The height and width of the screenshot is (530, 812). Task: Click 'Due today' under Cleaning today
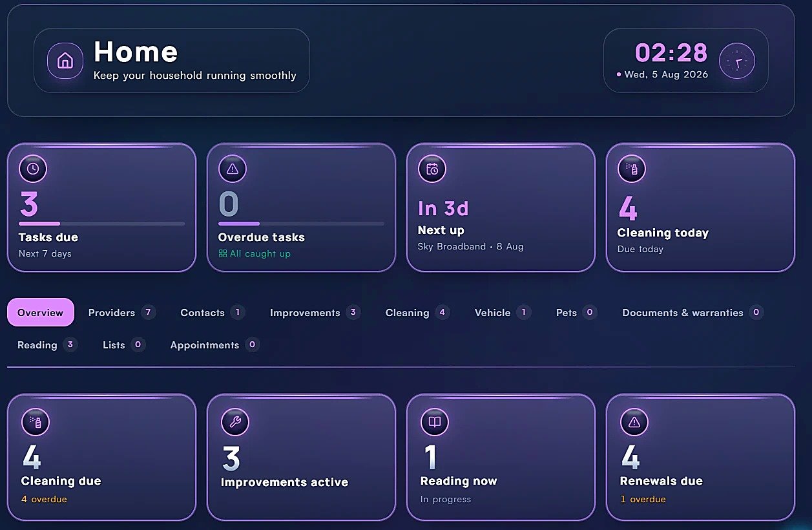click(x=640, y=249)
